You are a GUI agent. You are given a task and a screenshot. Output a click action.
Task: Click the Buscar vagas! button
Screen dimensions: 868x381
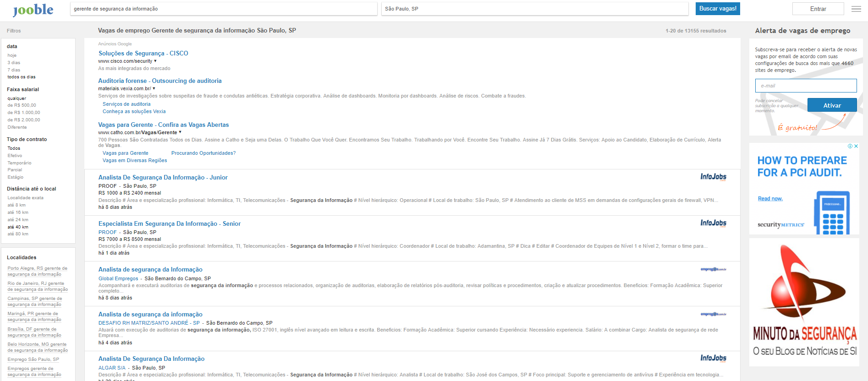718,9
